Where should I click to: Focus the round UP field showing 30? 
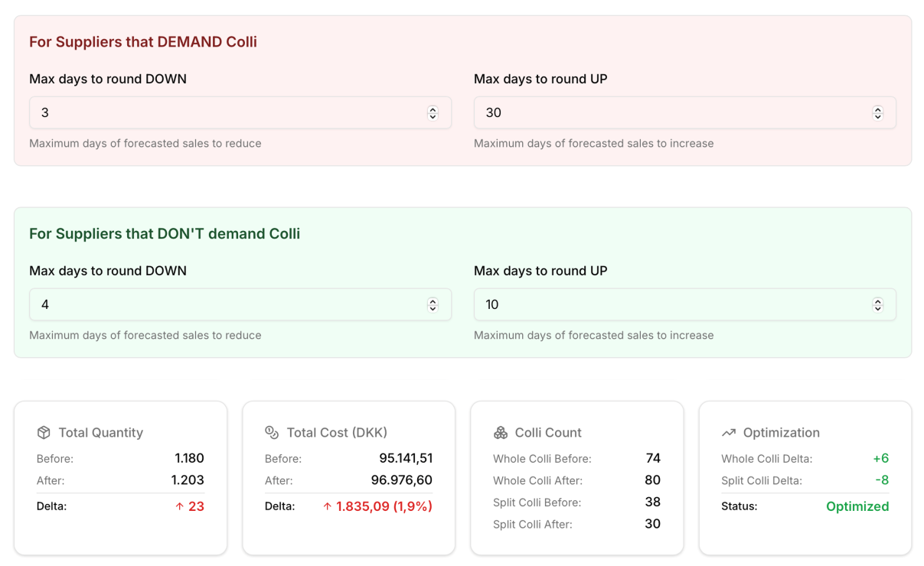670,113
